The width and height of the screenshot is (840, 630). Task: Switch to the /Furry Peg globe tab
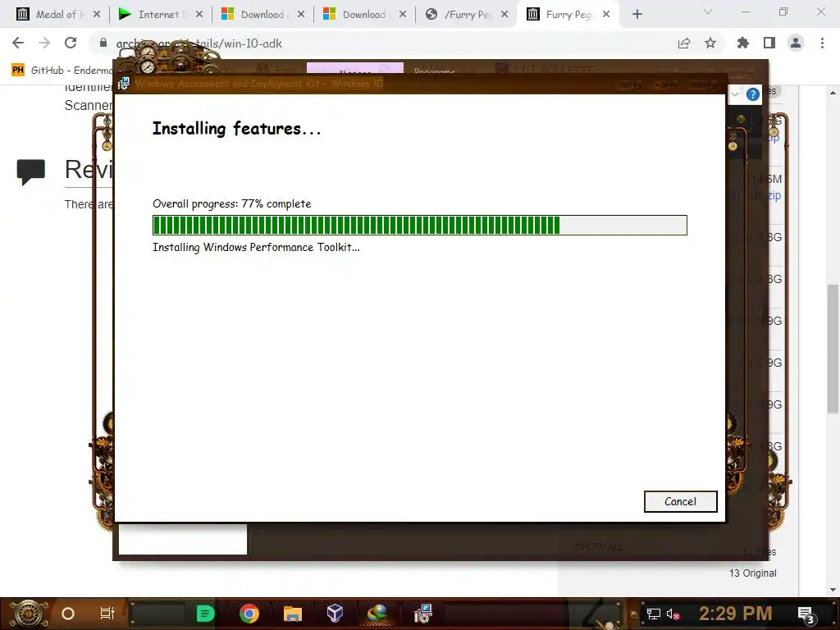click(467, 15)
